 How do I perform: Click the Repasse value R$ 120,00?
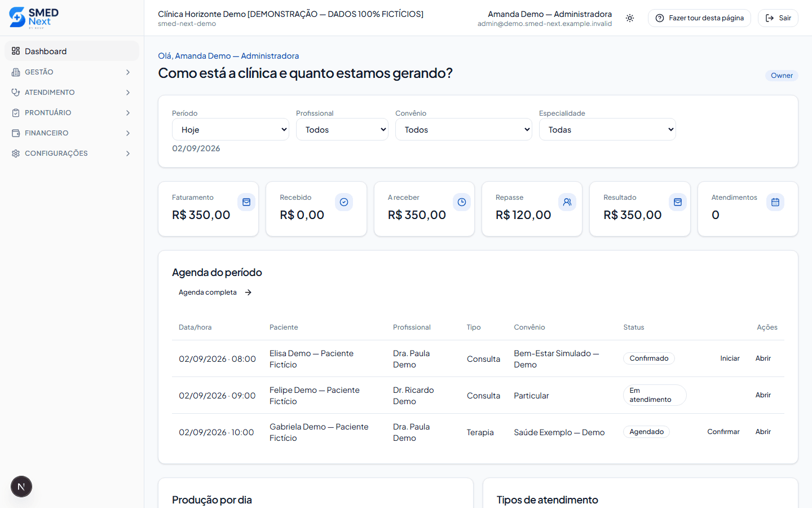[x=523, y=215]
